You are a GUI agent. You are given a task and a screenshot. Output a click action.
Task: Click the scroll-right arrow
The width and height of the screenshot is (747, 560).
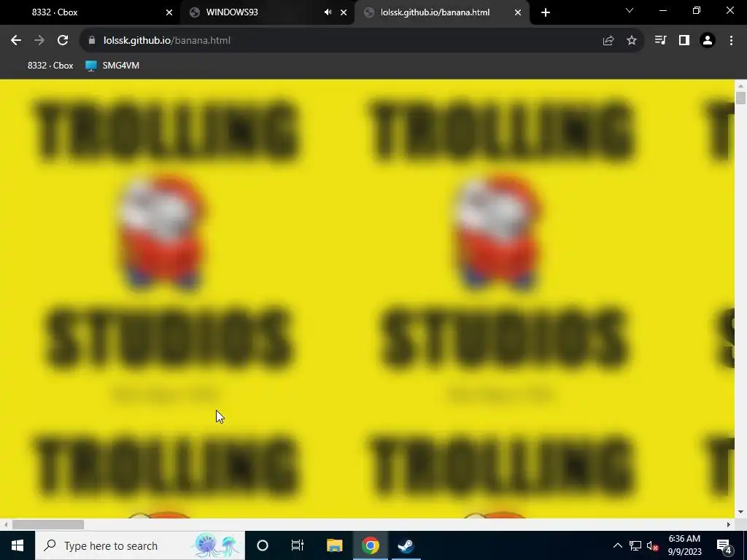729,524
